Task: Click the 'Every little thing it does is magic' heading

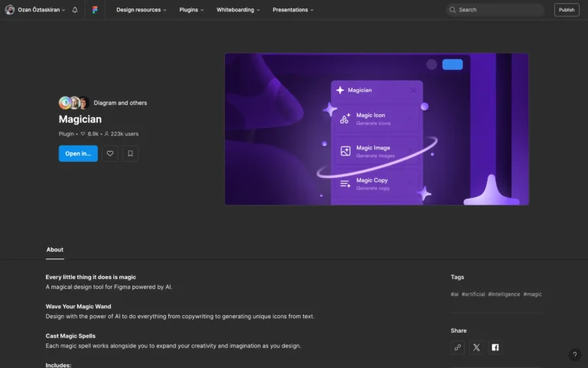Action: 91,277
